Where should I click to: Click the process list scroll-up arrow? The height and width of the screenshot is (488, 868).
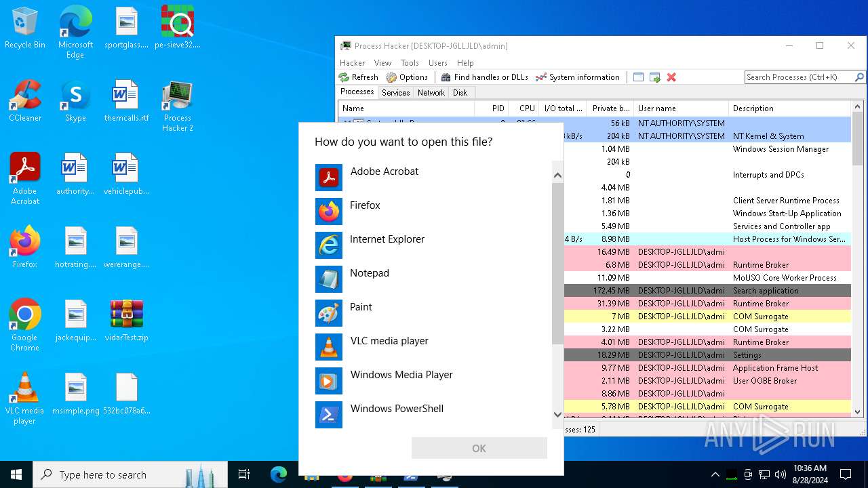(x=857, y=107)
